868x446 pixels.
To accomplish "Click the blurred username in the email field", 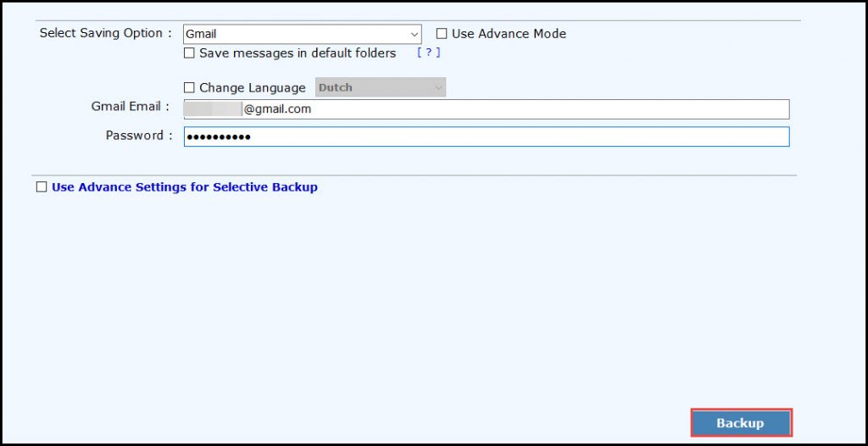I will coord(213,109).
